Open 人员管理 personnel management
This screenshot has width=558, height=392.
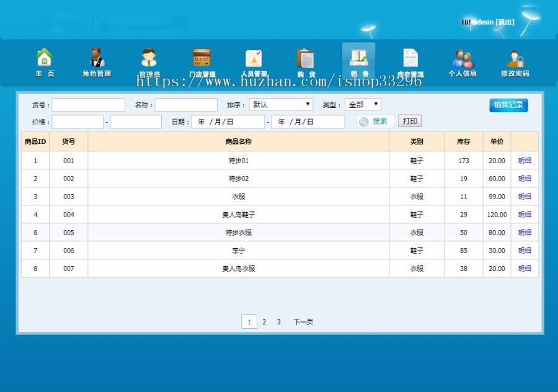coord(254,61)
